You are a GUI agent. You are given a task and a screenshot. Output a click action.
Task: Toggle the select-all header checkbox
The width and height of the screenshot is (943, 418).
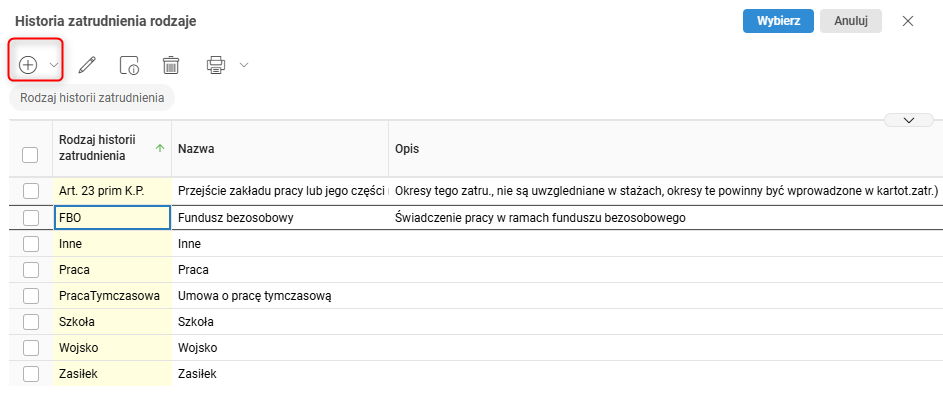tap(30, 155)
